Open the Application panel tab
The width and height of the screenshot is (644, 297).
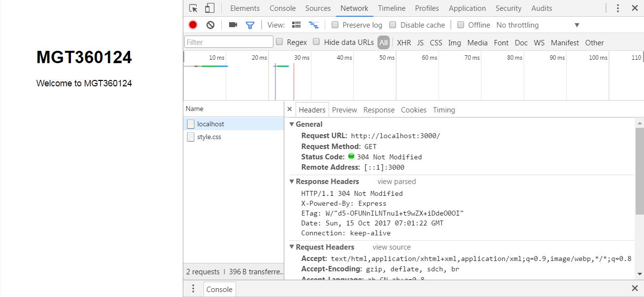467,8
